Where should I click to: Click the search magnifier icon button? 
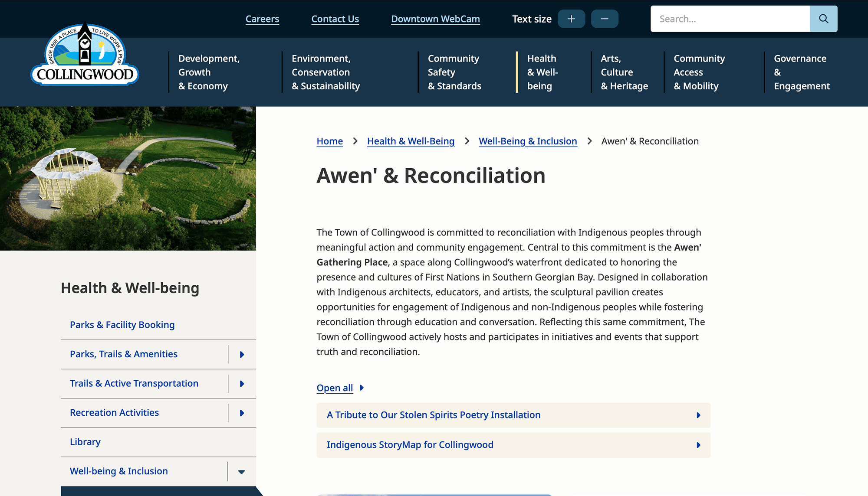(x=823, y=19)
